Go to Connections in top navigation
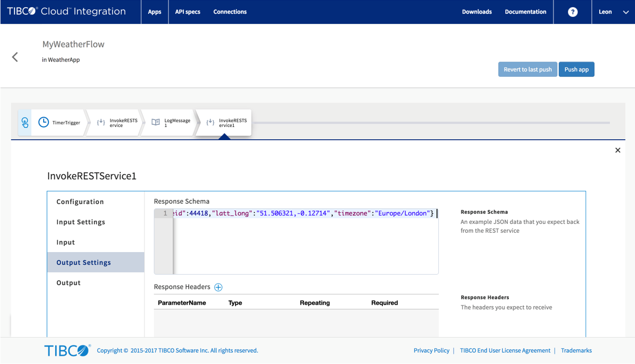 230,12
